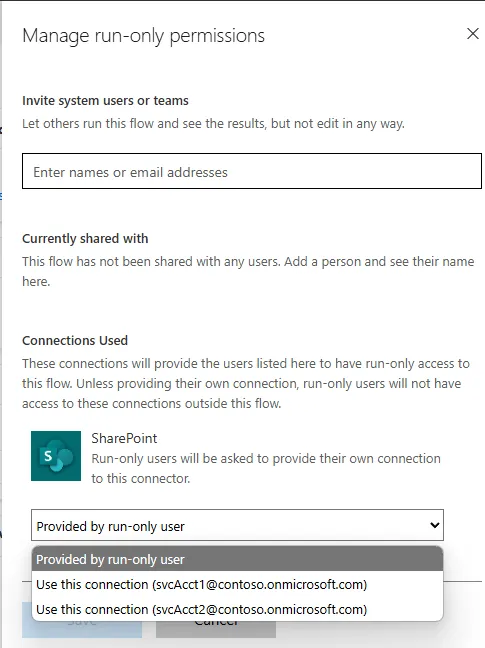Click the SharePoint connector name label
The image size is (485, 648).
[x=124, y=438]
